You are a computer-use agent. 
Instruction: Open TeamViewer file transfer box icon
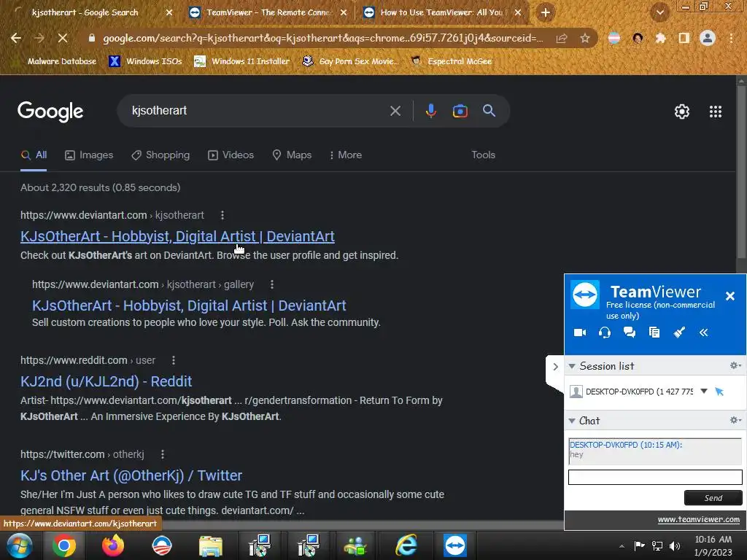pos(654,332)
